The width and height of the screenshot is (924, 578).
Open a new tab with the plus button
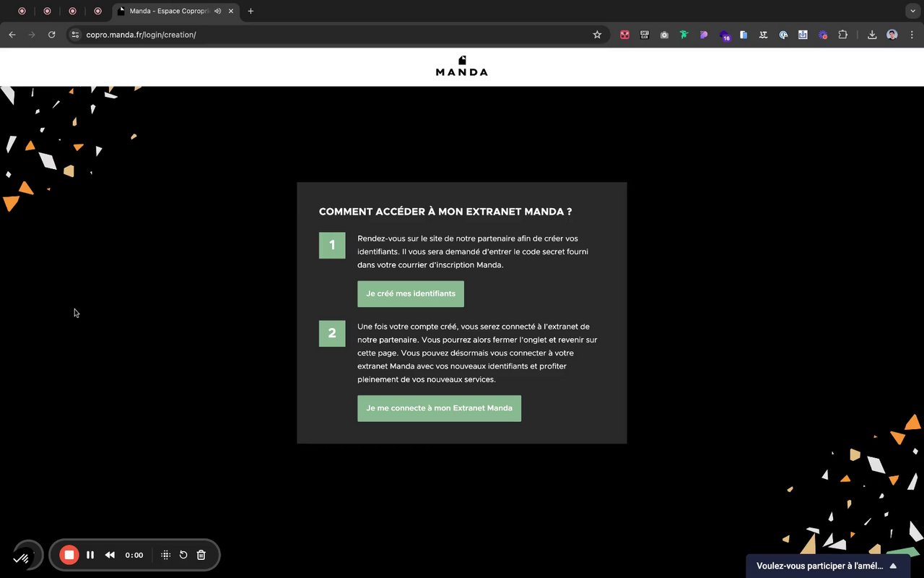click(x=250, y=11)
